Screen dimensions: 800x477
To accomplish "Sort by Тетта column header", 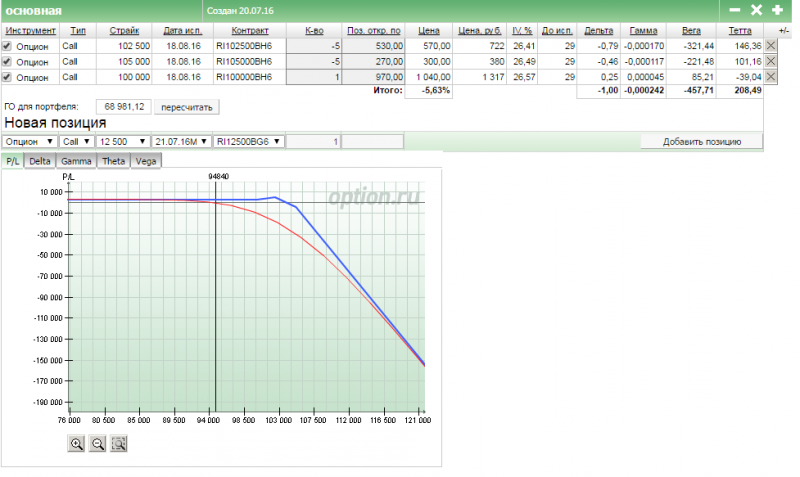I will tap(740, 31).
